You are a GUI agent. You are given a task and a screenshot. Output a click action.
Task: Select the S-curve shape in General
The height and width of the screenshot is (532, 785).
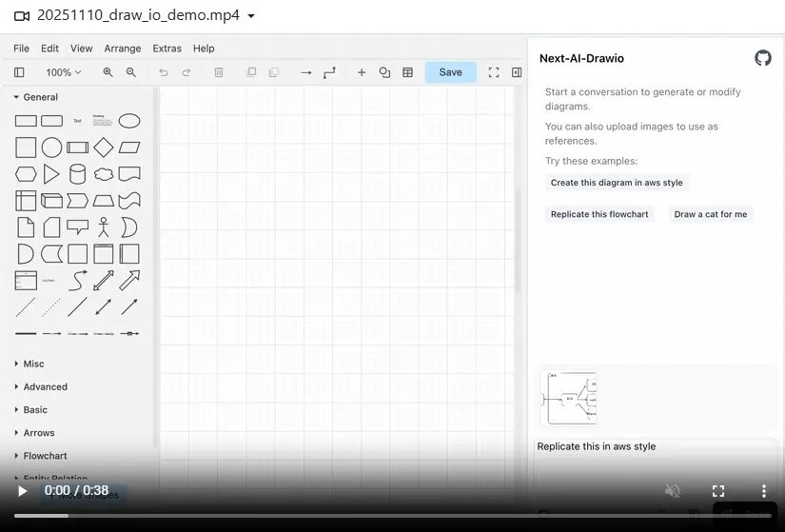click(x=78, y=281)
